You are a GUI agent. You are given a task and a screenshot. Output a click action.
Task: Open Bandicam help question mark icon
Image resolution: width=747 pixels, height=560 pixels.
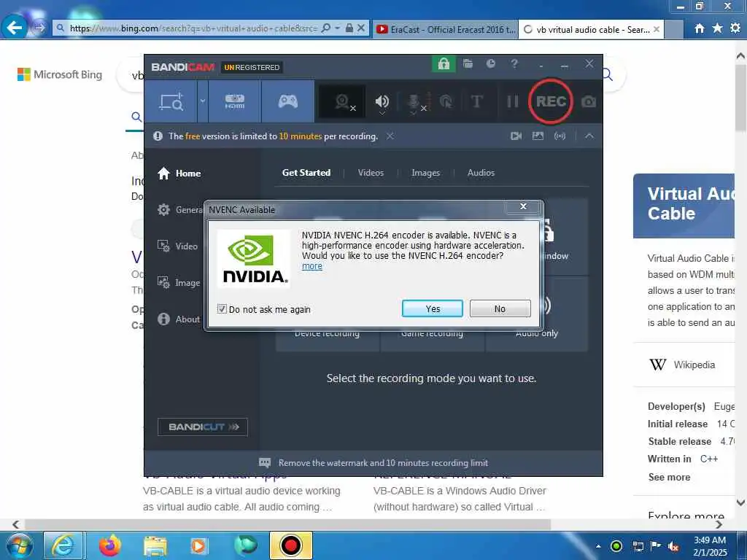[514, 64]
